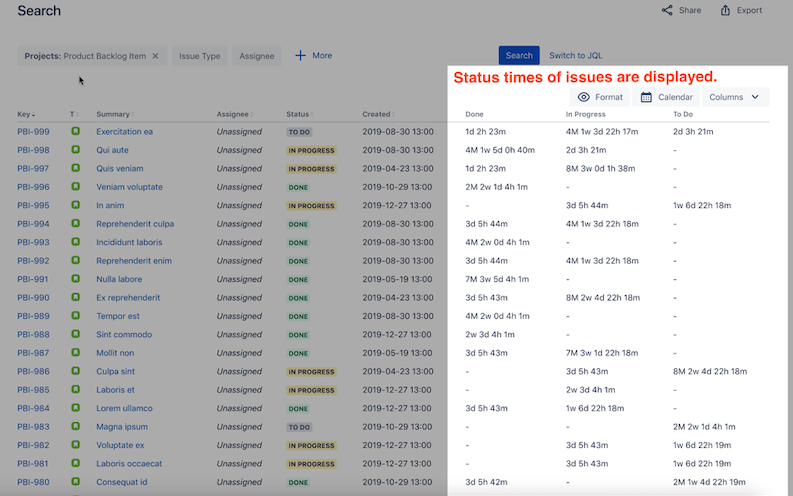This screenshot has height=496, width=793.
Task: Open issue PBI-999 key link
Action: [33, 131]
